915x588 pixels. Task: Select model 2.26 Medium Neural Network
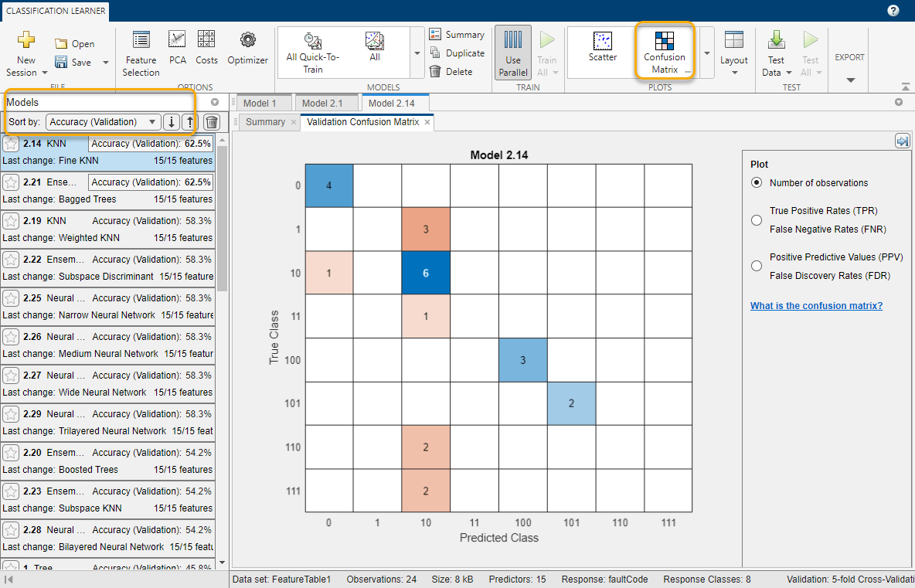point(107,345)
